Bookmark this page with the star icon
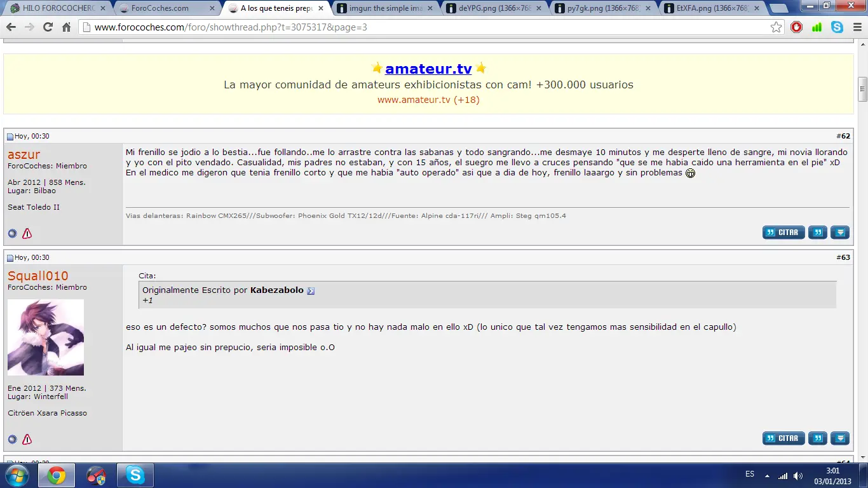This screenshot has height=488, width=868. (776, 27)
